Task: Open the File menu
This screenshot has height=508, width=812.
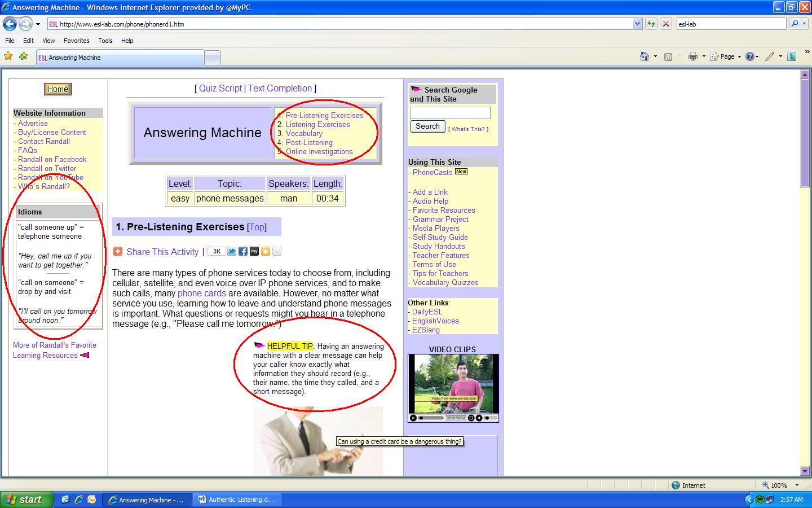Action: 10,41
